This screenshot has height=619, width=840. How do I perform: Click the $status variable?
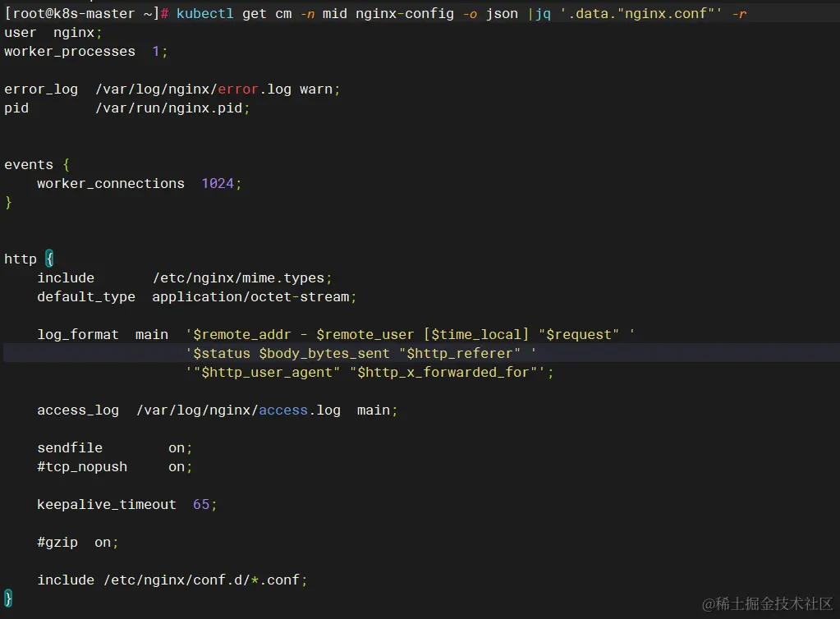point(222,353)
